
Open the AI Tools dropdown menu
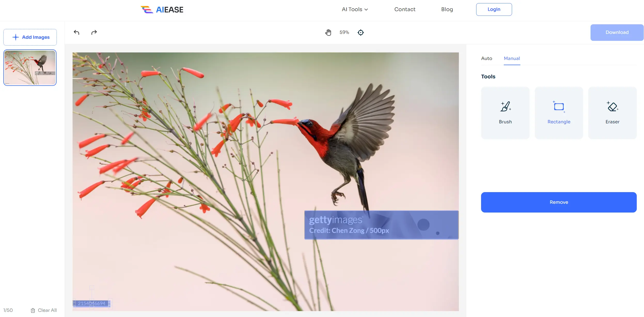(355, 9)
